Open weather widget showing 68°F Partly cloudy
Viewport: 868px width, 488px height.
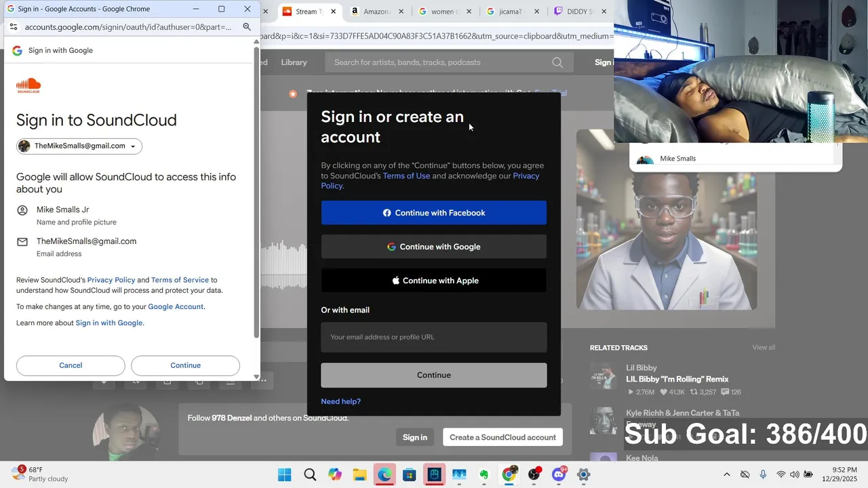tap(39, 474)
